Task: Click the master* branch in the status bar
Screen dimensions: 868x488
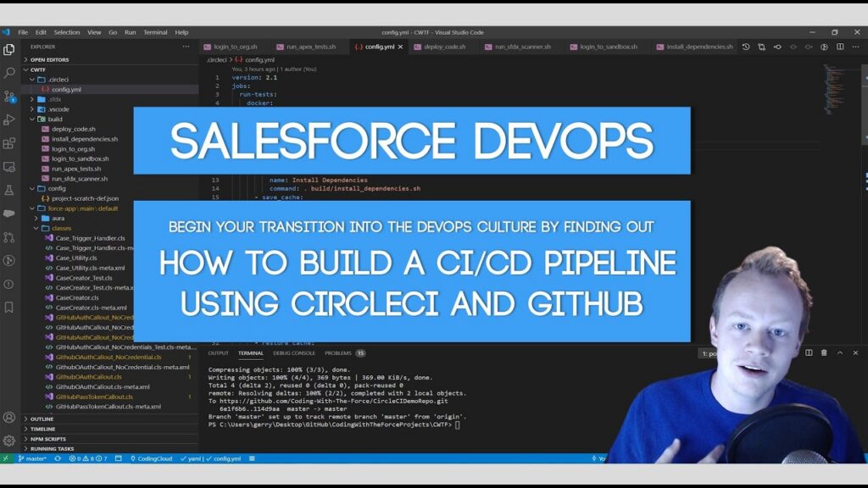Action: [33, 458]
